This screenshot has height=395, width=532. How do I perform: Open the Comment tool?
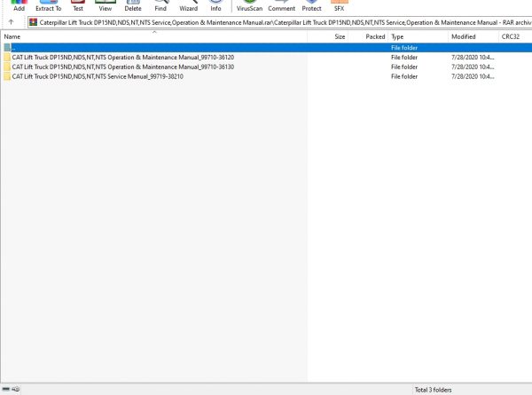[282, 6]
